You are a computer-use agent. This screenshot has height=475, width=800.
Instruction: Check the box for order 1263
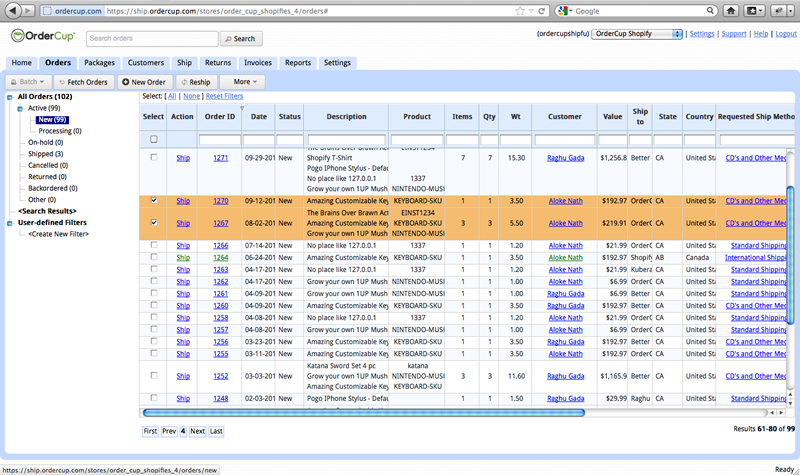point(154,269)
